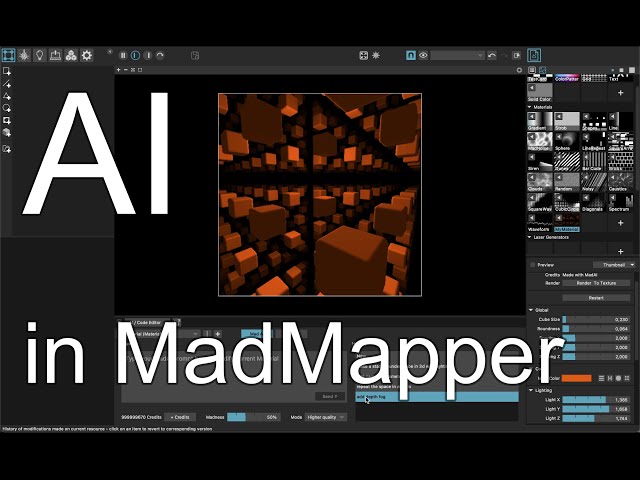Viewport: 640px width, 480px height.
Task: Open the orange color swatch picker
Action: (x=576, y=378)
